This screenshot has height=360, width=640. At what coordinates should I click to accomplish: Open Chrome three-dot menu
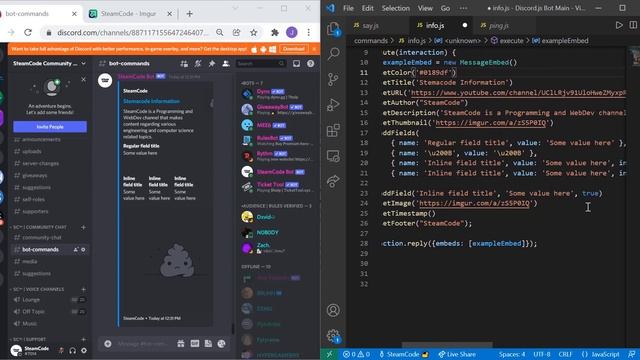click(309, 32)
